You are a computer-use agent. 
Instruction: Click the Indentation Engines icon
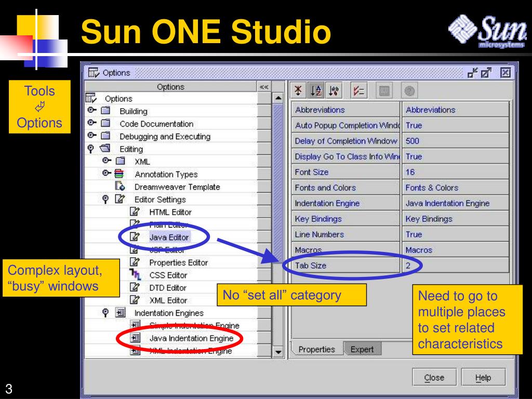pyautogui.click(x=121, y=312)
